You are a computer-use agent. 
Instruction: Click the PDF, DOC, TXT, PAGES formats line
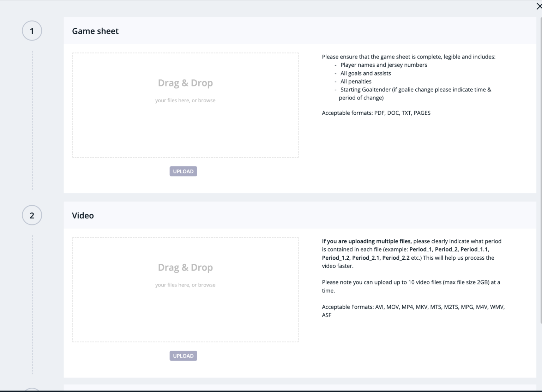376,113
